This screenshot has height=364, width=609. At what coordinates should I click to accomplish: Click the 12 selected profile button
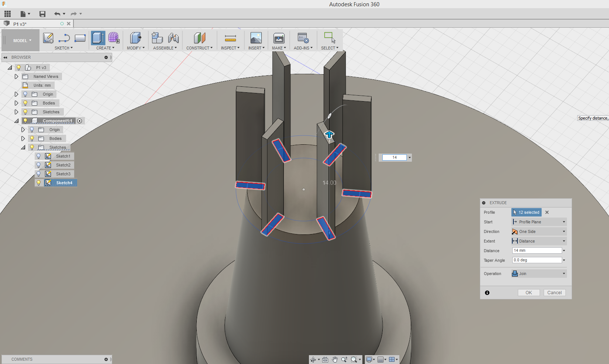[x=526, y=212]
